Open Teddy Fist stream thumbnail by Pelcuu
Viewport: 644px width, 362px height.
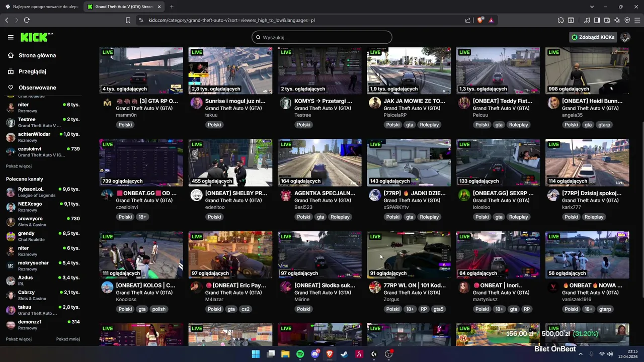498,70
